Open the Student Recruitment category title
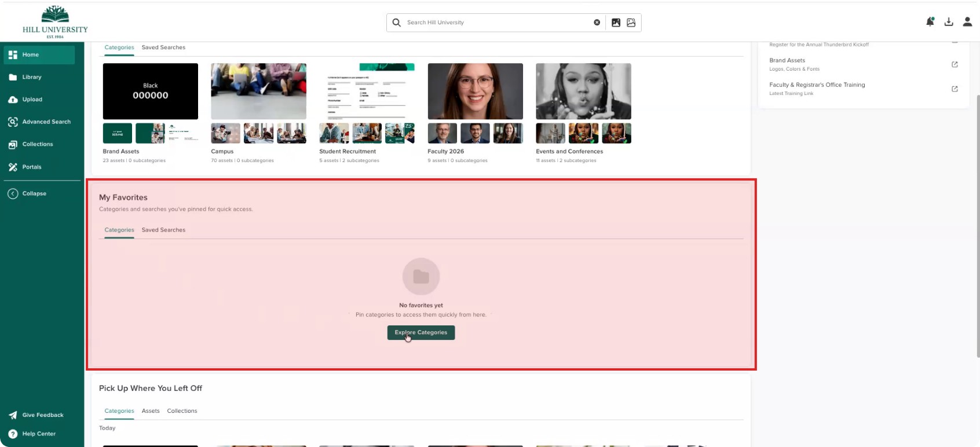Image resolution: width=980 pixels, height=447 pixels. [x=348, y=151]
